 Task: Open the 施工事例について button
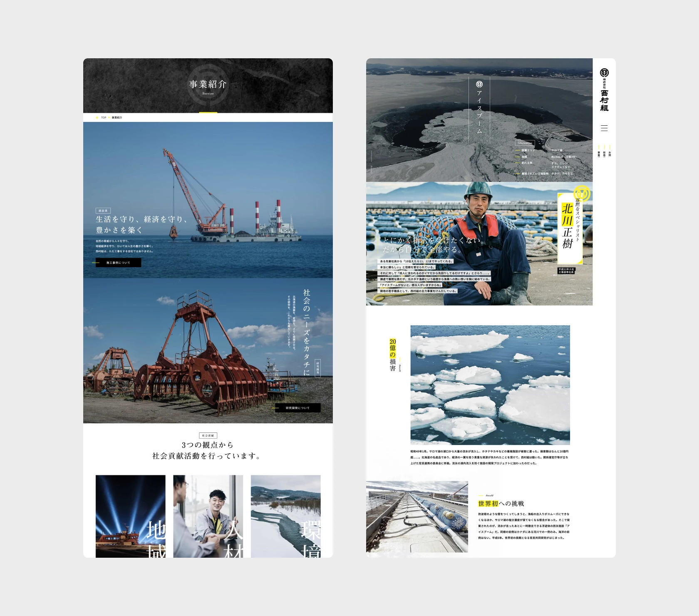118,263
